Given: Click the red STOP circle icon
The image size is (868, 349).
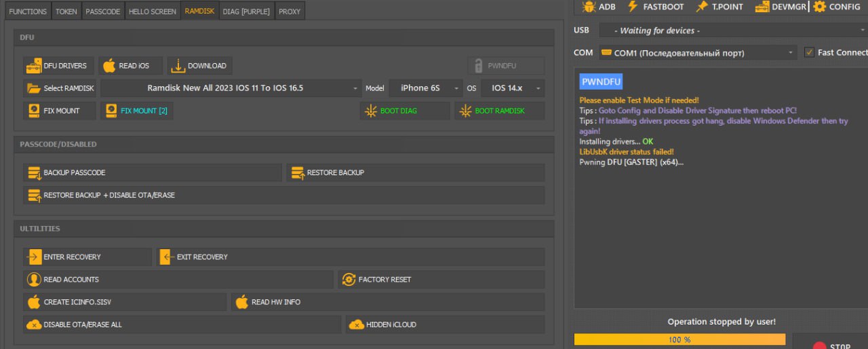Looking at the screenshot, I should tap(819, 346).
